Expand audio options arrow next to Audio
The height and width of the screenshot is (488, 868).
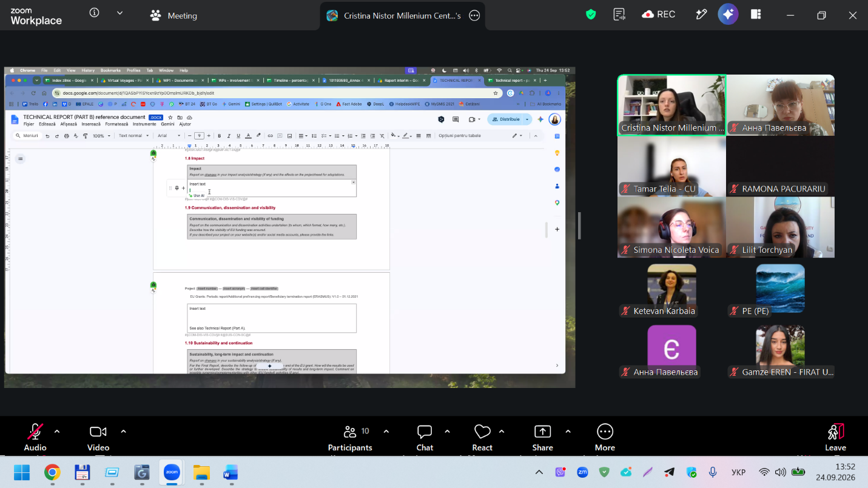57,432
